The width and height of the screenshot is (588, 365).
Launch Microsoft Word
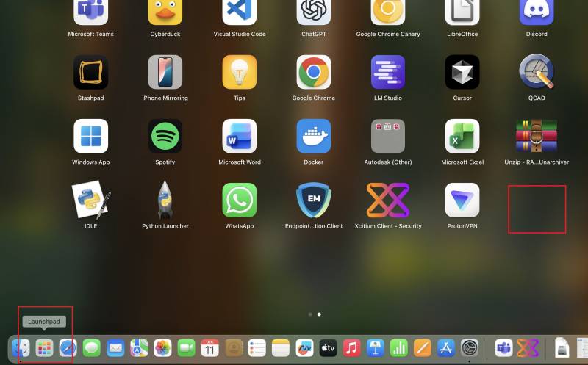[240, 136]
